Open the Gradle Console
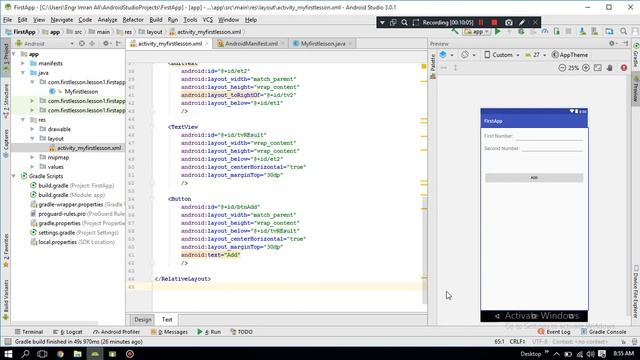This screenshot has width=640, height=360. 603,332
